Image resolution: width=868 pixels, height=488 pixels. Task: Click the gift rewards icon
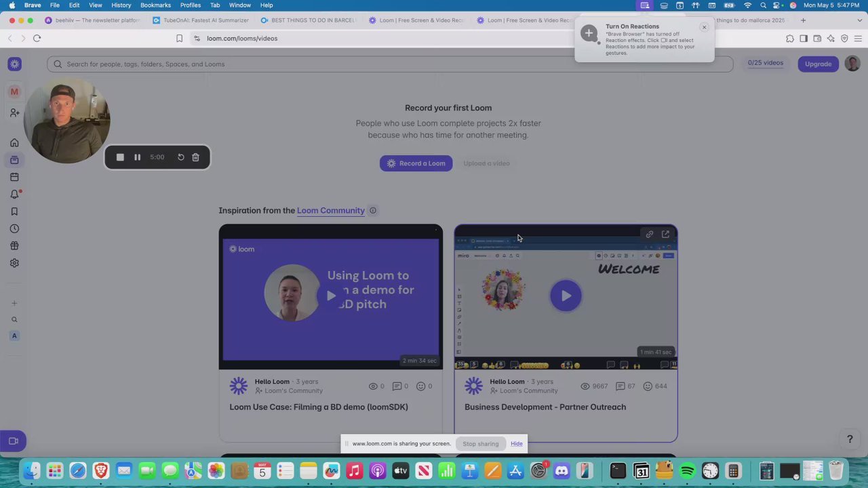click(14, 246)
